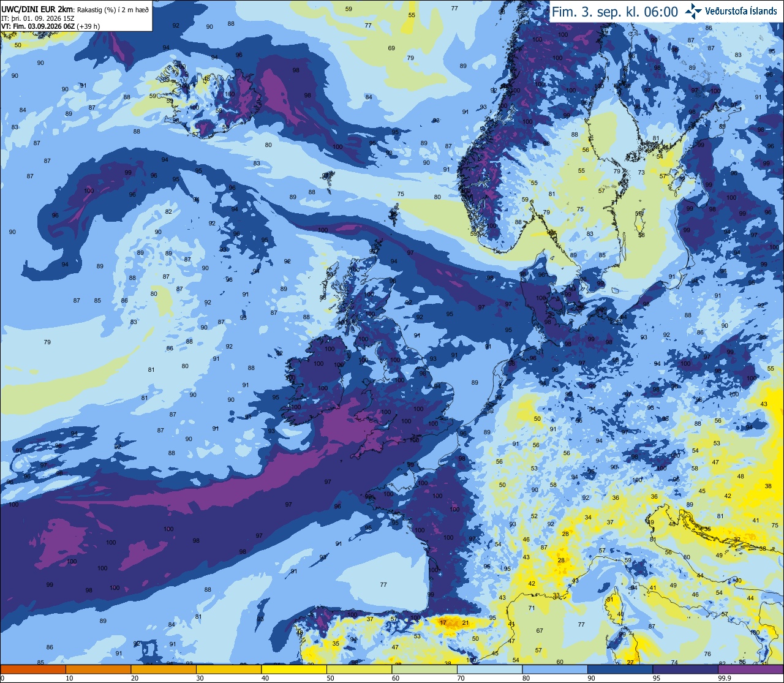Pick the light blue 70–80 legend swatch
784x683 pixels.
coord(489,670)
